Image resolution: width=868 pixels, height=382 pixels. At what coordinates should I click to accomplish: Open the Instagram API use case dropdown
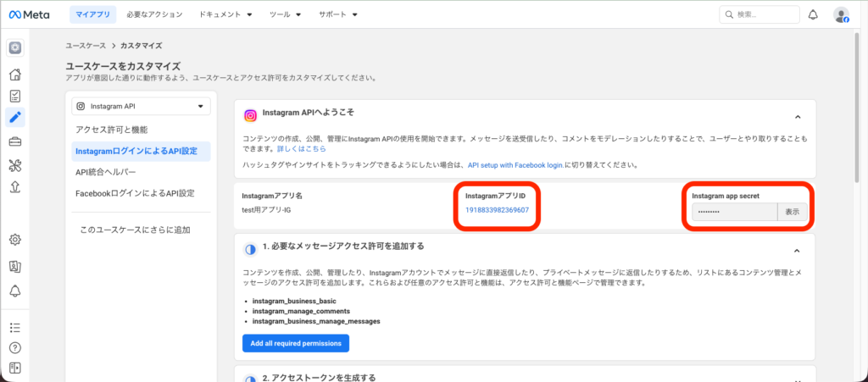point(141,107)
